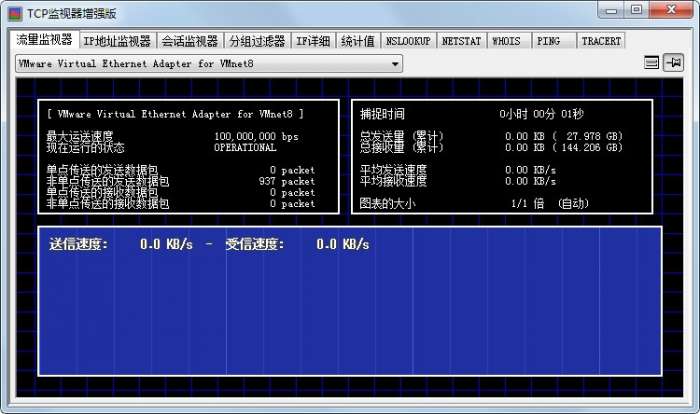Click the 总发送量 (累计) label
This screenshot has height=414, width=700.
coord(401,136)
